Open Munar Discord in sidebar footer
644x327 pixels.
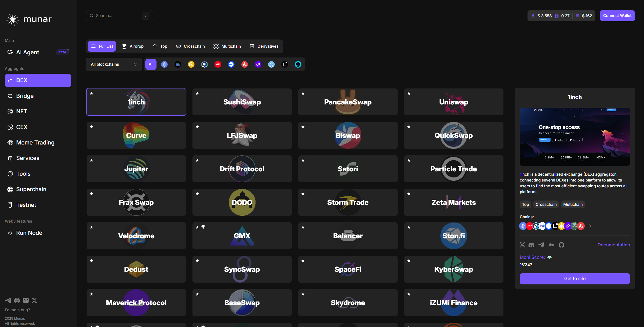pos(17,300)
